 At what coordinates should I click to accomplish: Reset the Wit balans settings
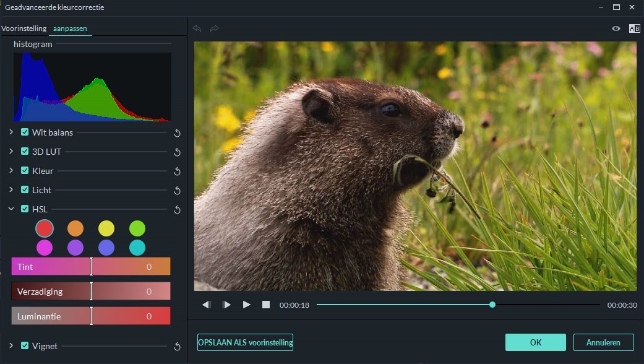177,132
